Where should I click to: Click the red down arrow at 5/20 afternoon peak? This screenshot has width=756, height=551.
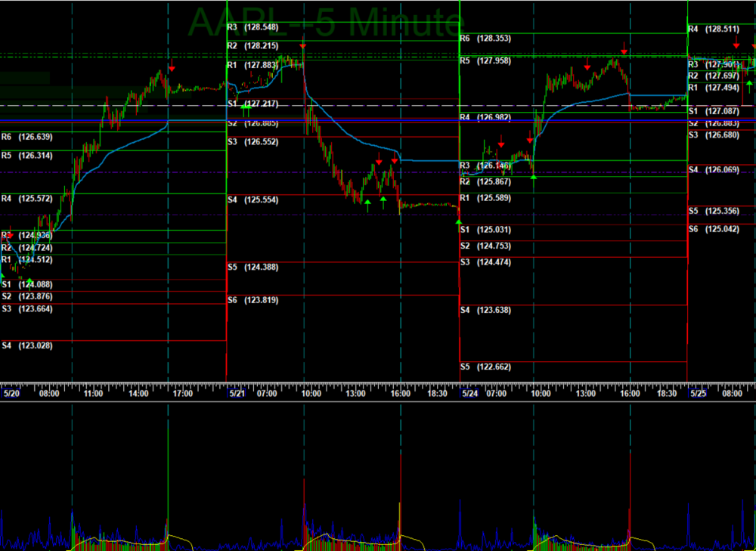(x=172, y=68)
